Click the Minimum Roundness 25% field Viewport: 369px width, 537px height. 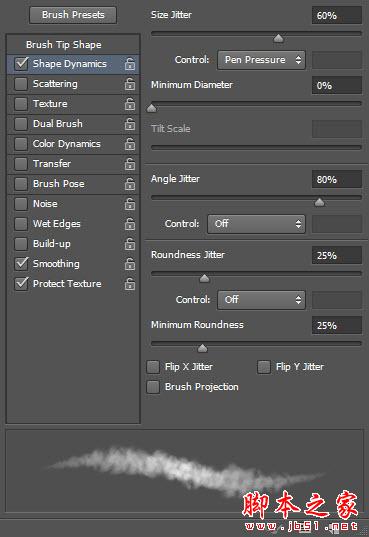coord(336,325)
